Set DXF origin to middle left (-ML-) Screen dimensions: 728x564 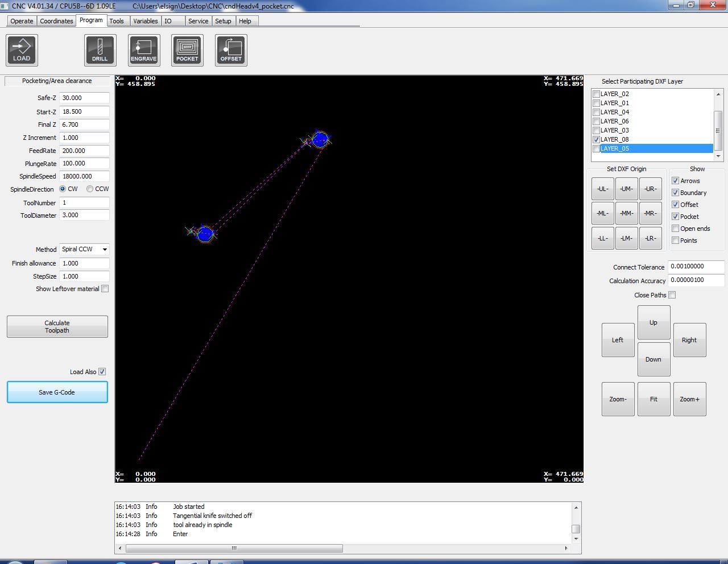coord(603,213)
